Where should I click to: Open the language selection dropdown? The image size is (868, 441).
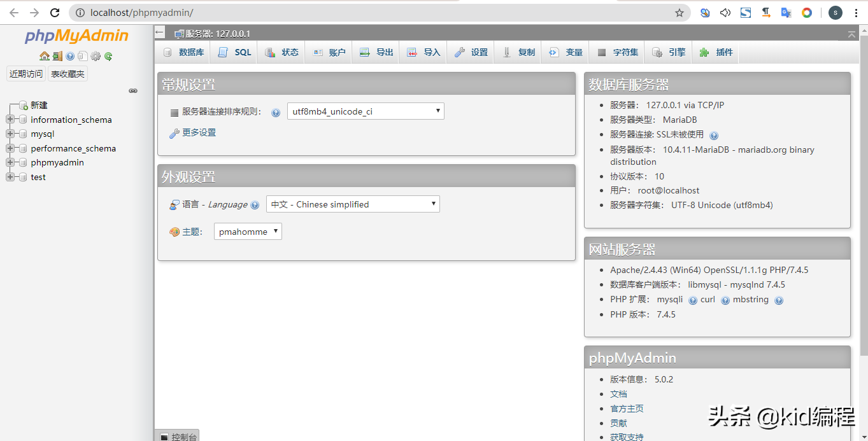(x=353, y=204)
